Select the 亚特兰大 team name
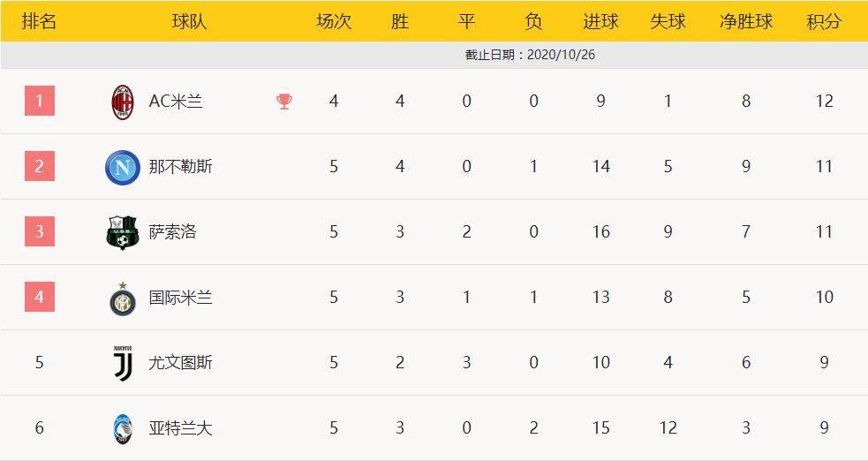Viewport: 868px width, 461px height. 180,427
